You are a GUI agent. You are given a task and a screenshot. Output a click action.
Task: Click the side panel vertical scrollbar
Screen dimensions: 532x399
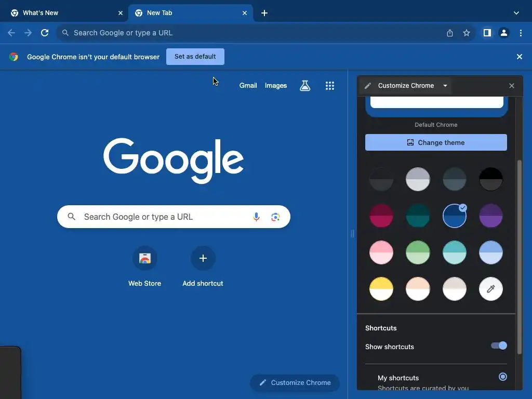tap(519, 258)
